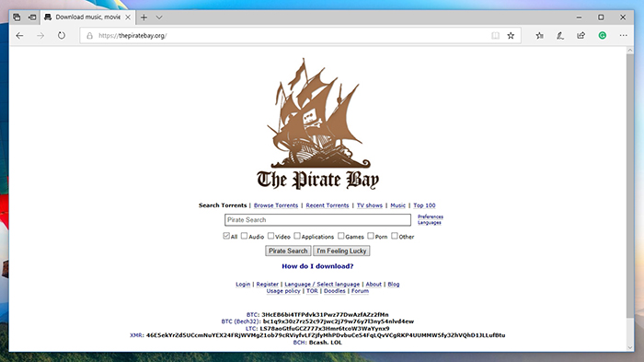Click the BCH label link
The height and width of the screenshot is (362, 644).
tap(299, 343)
